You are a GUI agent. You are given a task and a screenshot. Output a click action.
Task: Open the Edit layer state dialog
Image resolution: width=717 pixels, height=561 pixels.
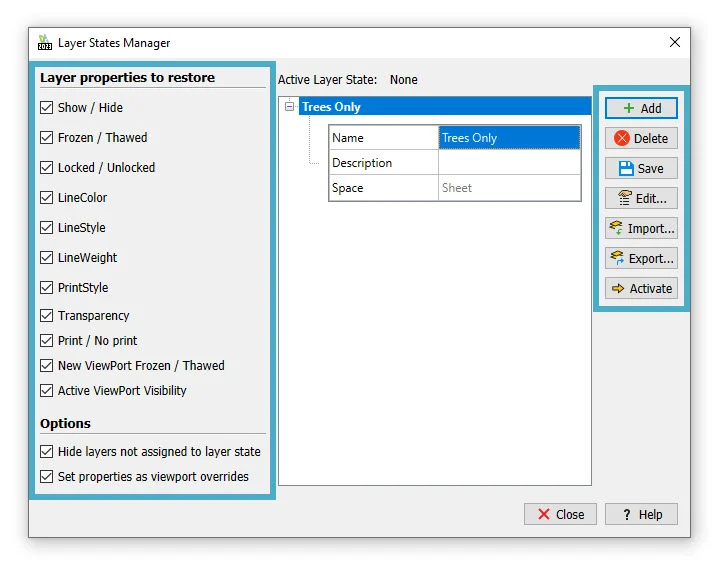(641, 198)
